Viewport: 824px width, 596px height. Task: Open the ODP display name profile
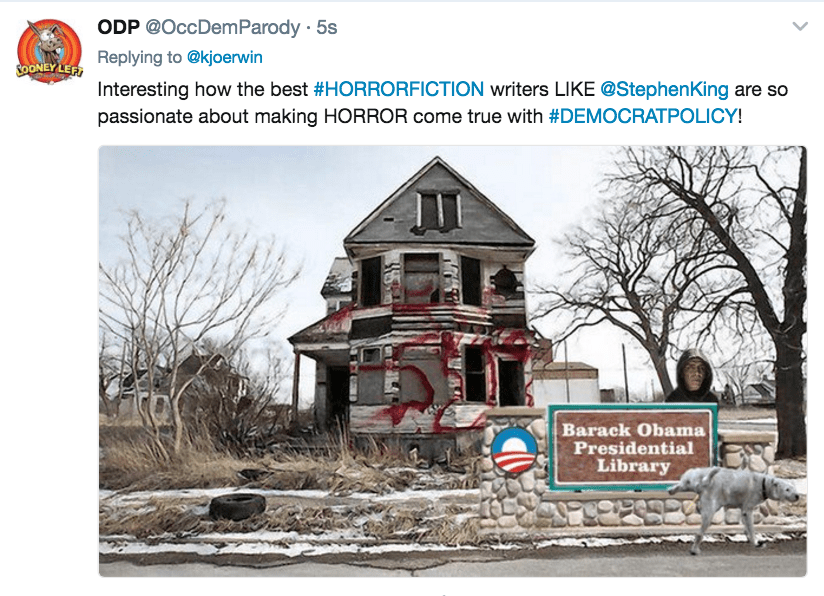118,27
